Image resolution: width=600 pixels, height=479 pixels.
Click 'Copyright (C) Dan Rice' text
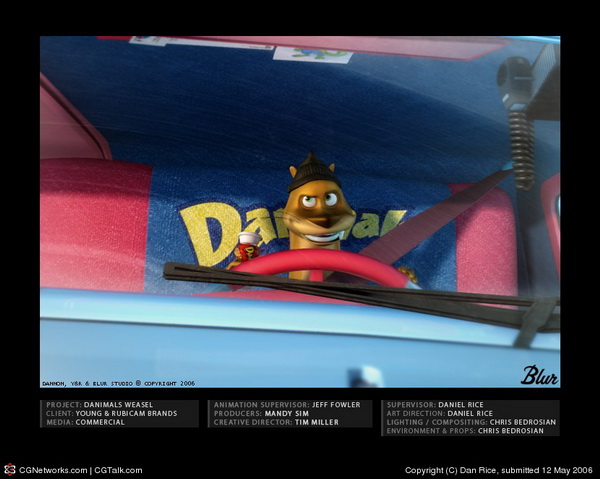pyautogui.click(x=451, y=470)
